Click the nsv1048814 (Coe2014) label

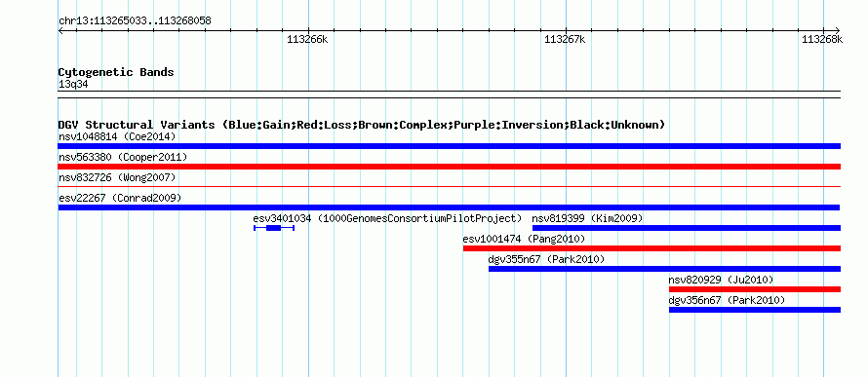[x=117, y=136]
